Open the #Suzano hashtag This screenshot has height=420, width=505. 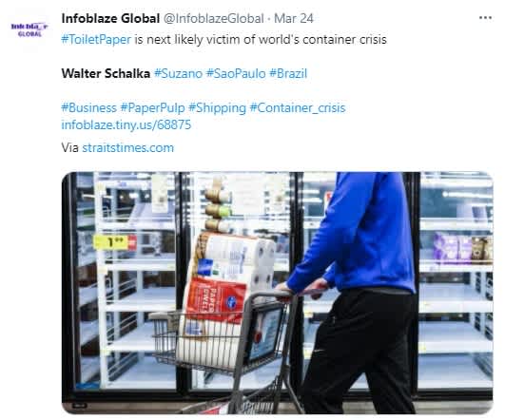coord(178,73)
